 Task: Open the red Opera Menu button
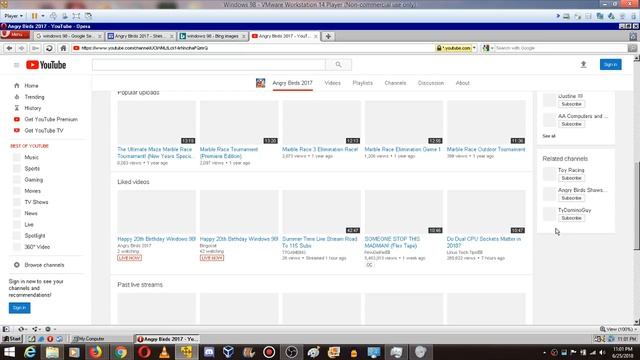click(x=15, y=35)
